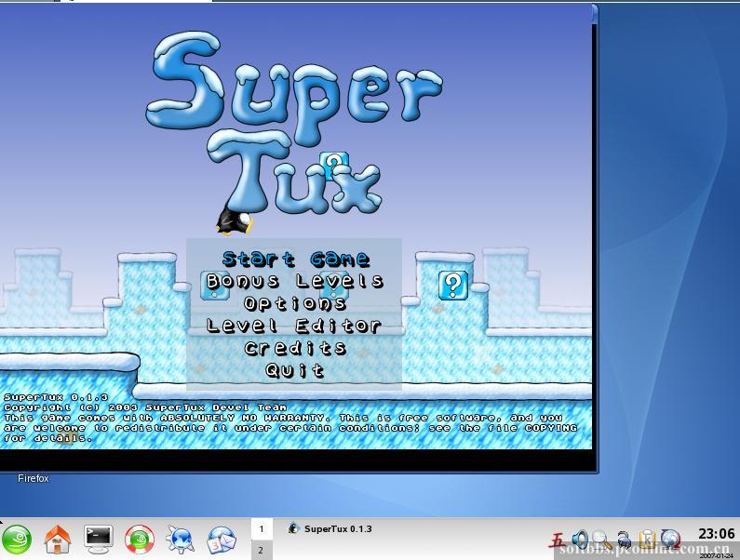Switch to virtual desktop 1
Image resolution: width=740 pixels, height=560 pixels.
pyautogui.click(x=262, y=529)
